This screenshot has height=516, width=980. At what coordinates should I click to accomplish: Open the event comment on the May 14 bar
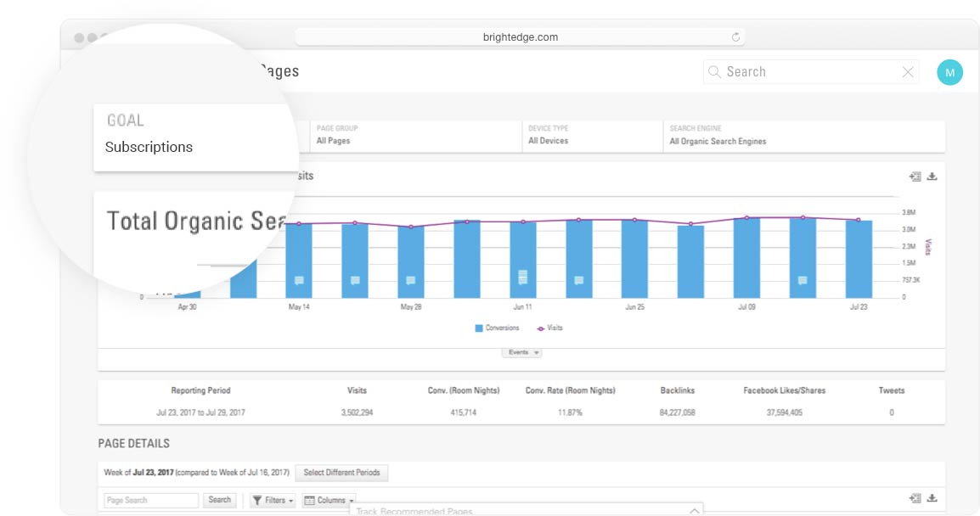[x=299, y=280]
